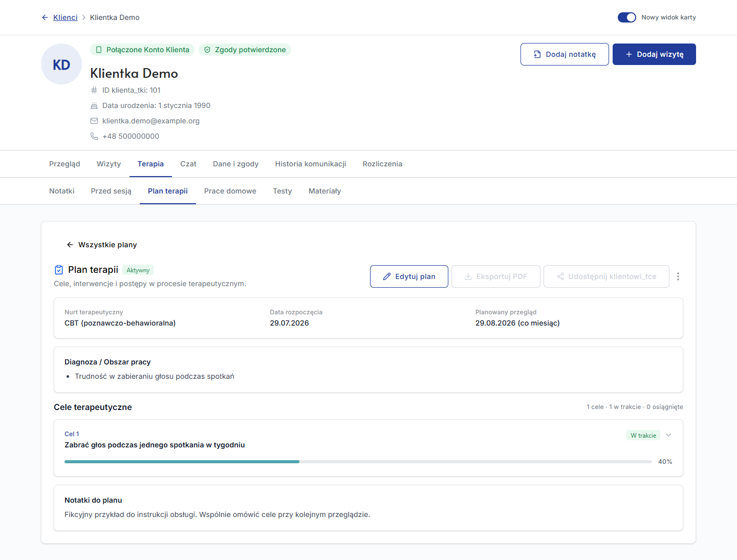Switch to the Testy sub-tab

(283, 191)
